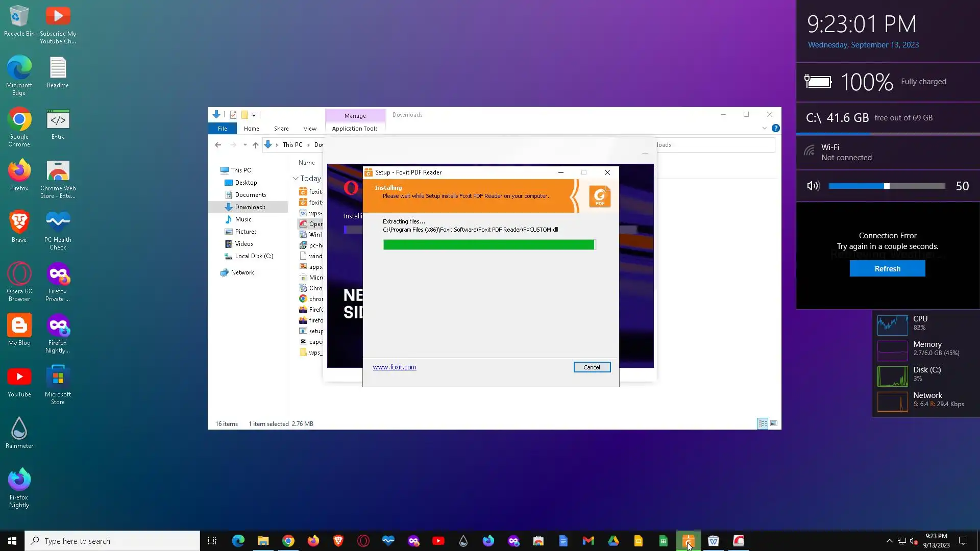
Task: Launch Brave from the taskbar
Action: point(338,541)
